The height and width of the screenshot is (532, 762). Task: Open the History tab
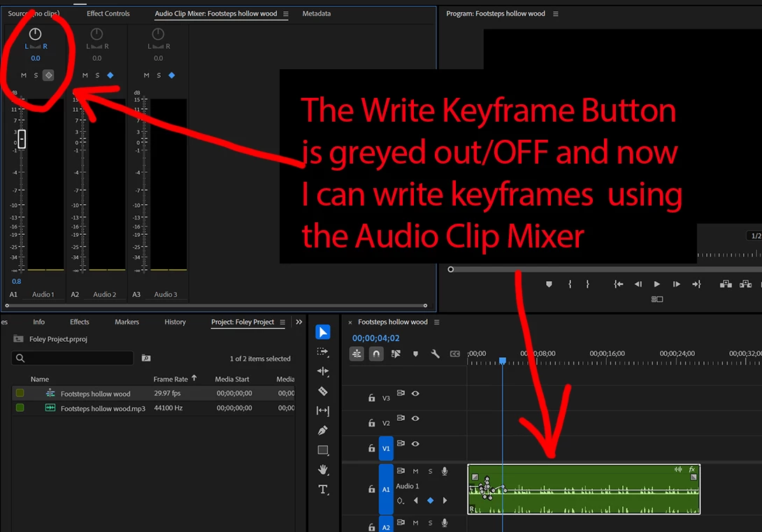[x=175, y=322]
